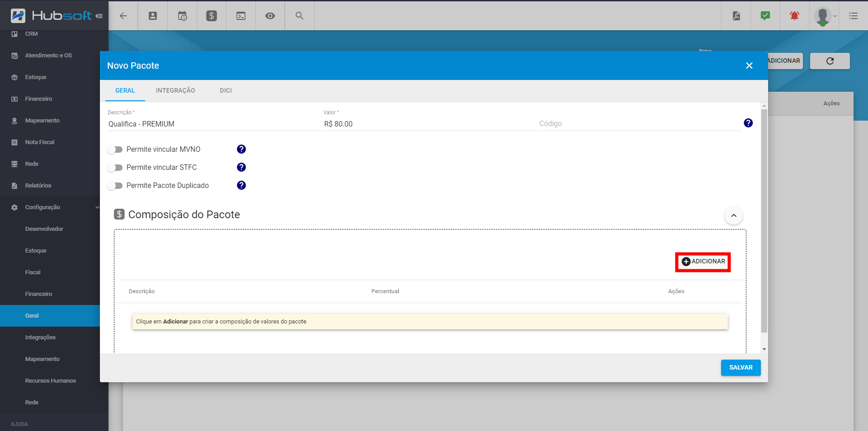
Task: Click the SALVAR button
Action: 741,368
